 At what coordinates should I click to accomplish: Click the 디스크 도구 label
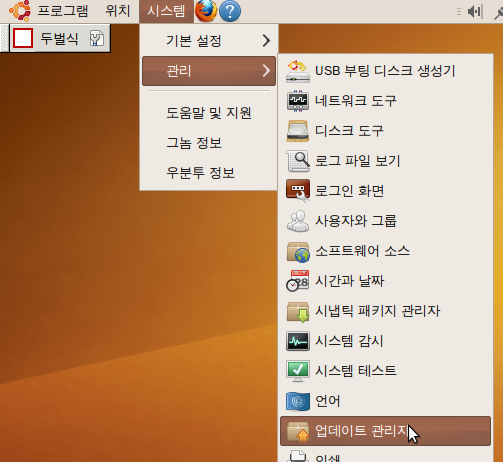349,131
